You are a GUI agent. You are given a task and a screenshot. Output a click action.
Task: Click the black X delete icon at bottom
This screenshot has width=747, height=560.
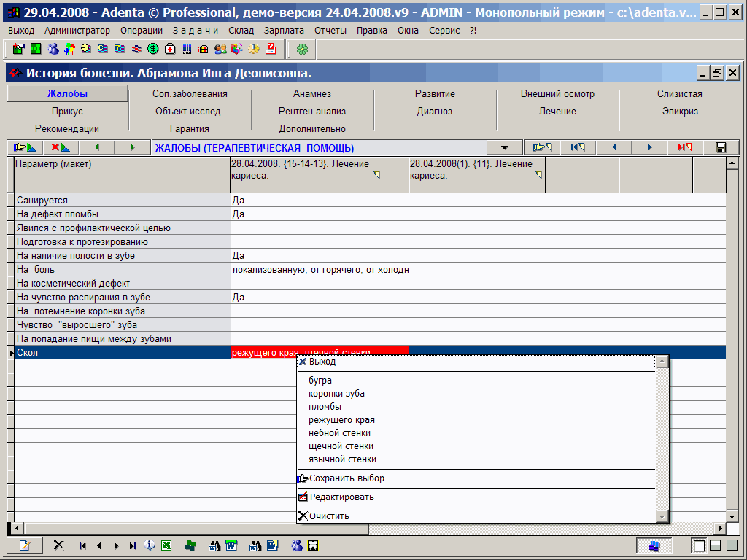pos(59,545)
